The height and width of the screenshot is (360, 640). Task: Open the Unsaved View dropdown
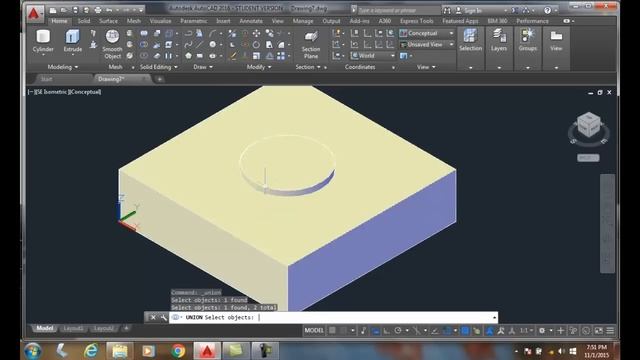(427, 44)
